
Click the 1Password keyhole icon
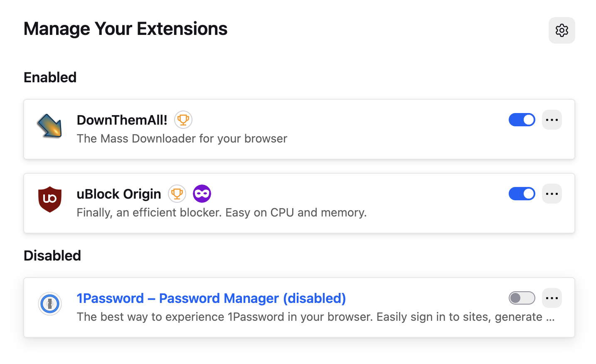[50, 304]
